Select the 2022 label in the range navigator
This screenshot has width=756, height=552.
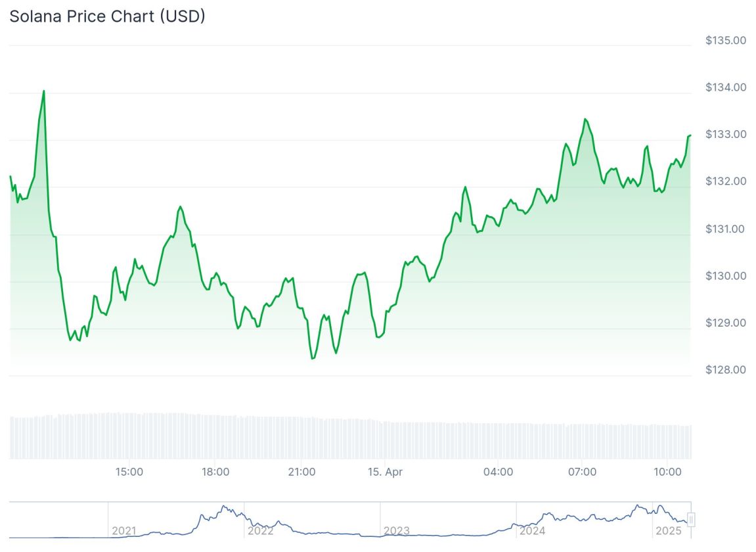coord(260,530)
